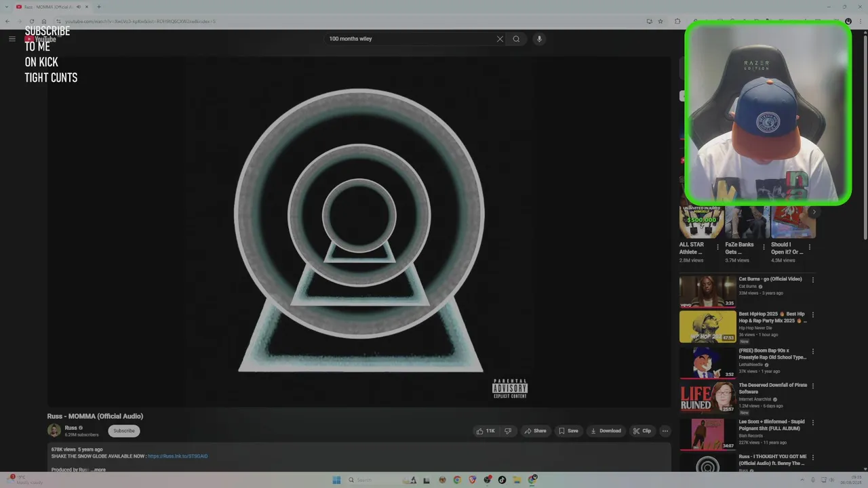
Task: Open the browser extensions puzzle icon
Action: [677, 21]
